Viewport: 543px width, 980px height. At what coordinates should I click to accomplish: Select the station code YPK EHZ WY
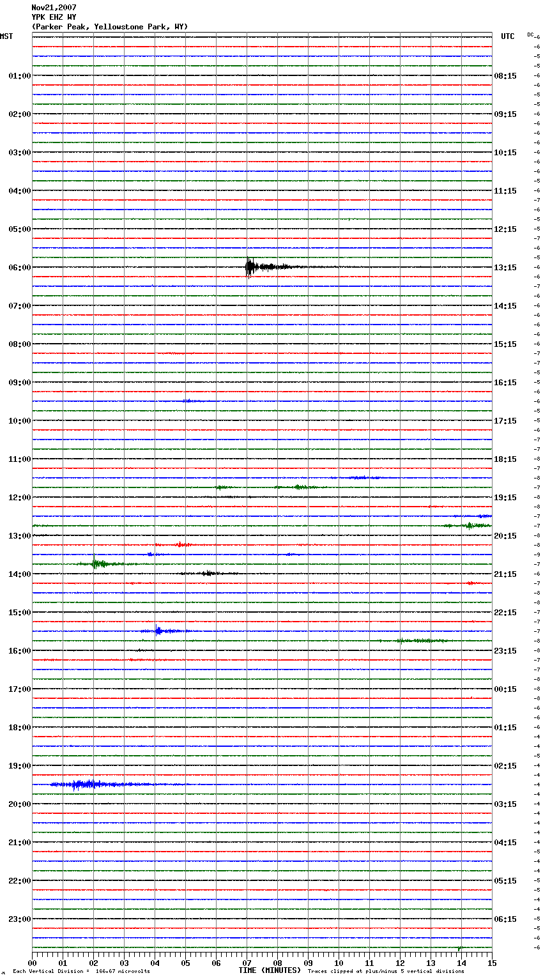point(54,17)
